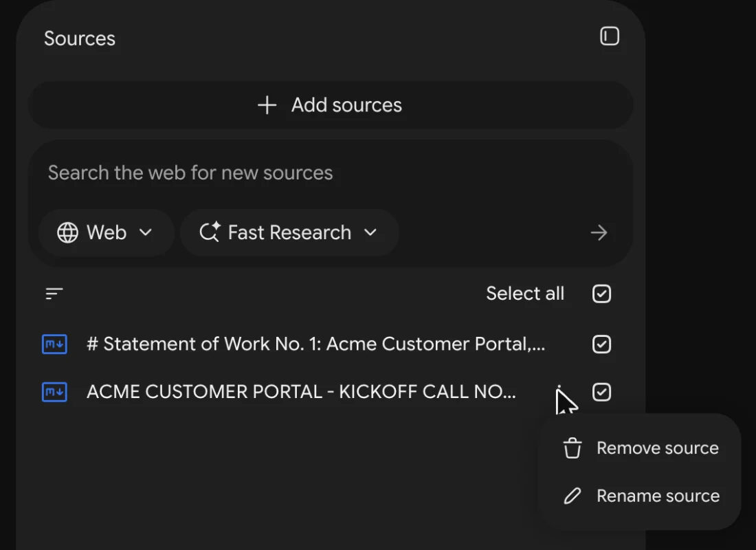Click the trash icon next to Remove source

point(572,448)
